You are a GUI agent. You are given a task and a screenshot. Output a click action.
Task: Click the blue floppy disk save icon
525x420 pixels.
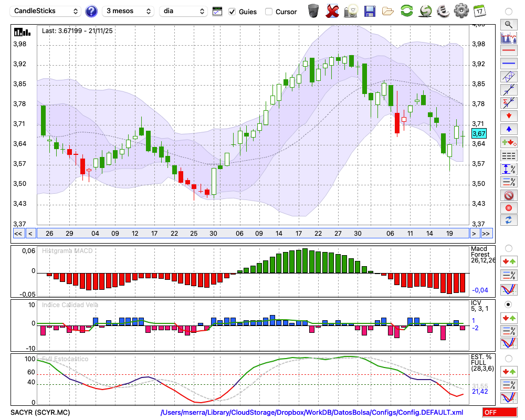pos(370,11)
